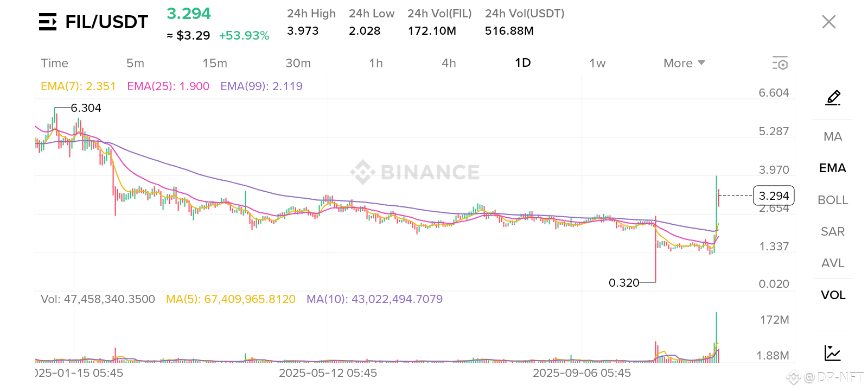Open chart settings icon beside More
The width and height of the screenshot is (868, 391).
tap(780, 63)
